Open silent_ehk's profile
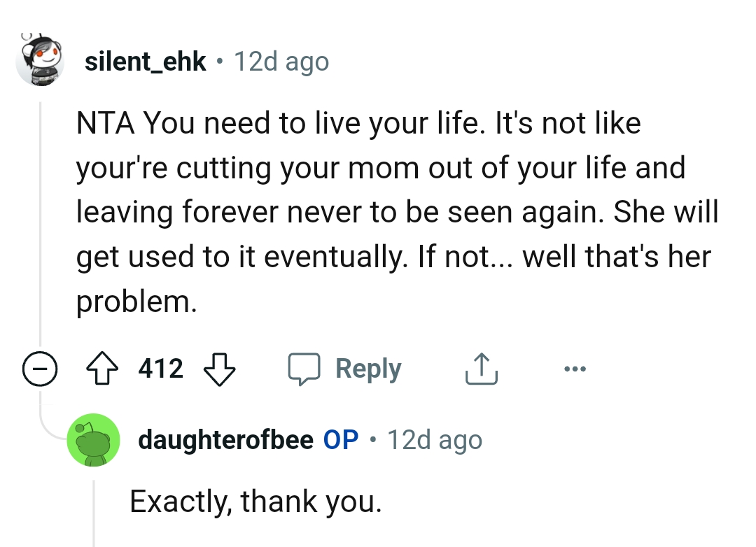This screenshot has height=547, width=756. coord(145,61)
